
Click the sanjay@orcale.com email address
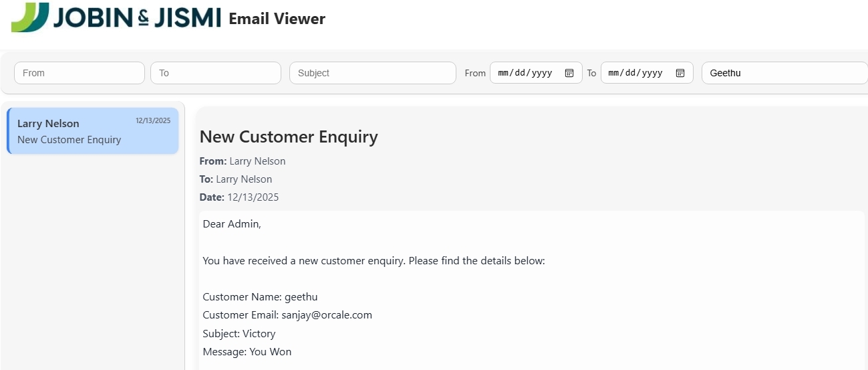coord(327,315)
